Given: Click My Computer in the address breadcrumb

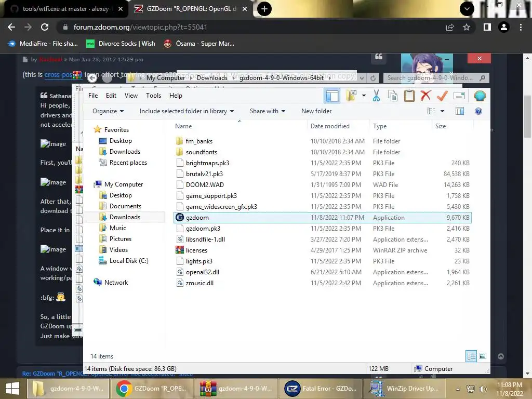Looking at the screenshot, I should 166,78.
